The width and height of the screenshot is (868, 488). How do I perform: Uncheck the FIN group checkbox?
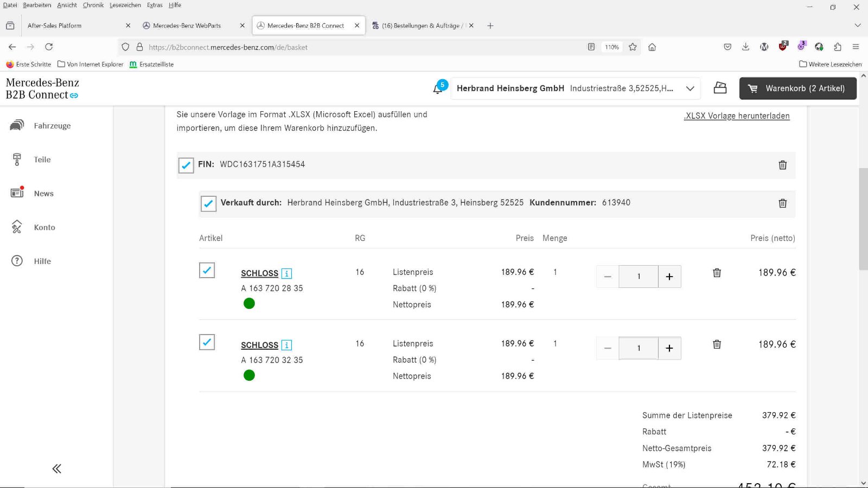tap(186, 165)
